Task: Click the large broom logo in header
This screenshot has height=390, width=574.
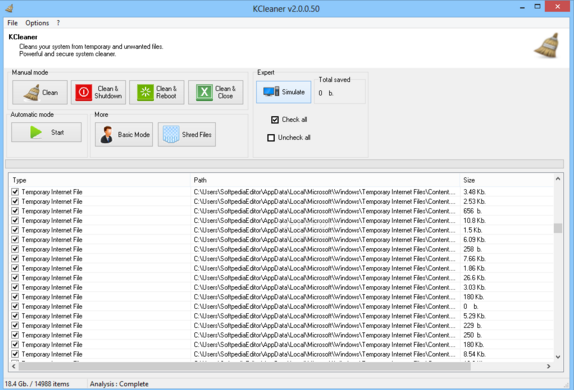Action: (x=547, y=45)
